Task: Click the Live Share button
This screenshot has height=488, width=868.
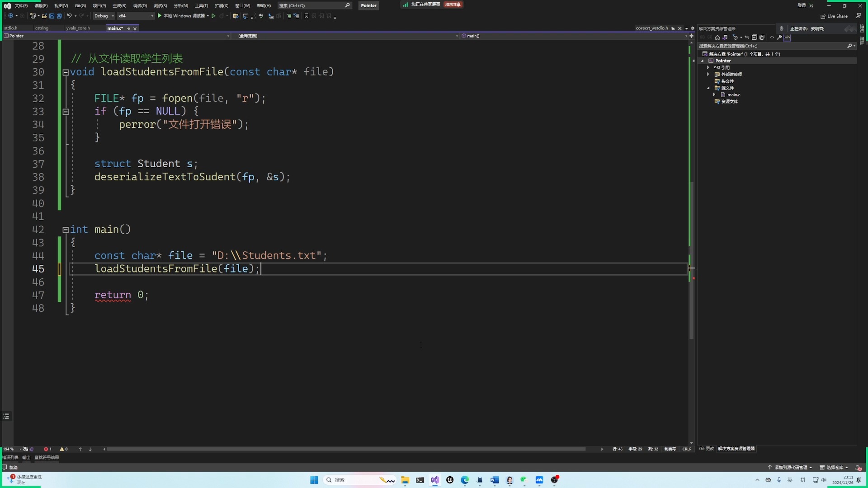Action: tap(834, 16)
